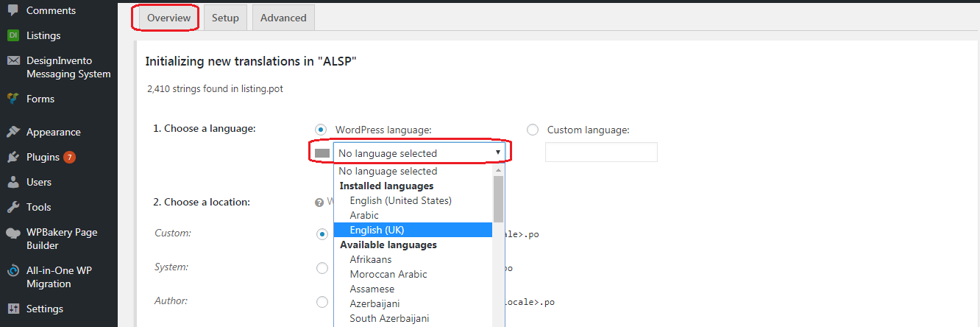
Task: Click the green Listings DI icon
Action: click(13, 35)
